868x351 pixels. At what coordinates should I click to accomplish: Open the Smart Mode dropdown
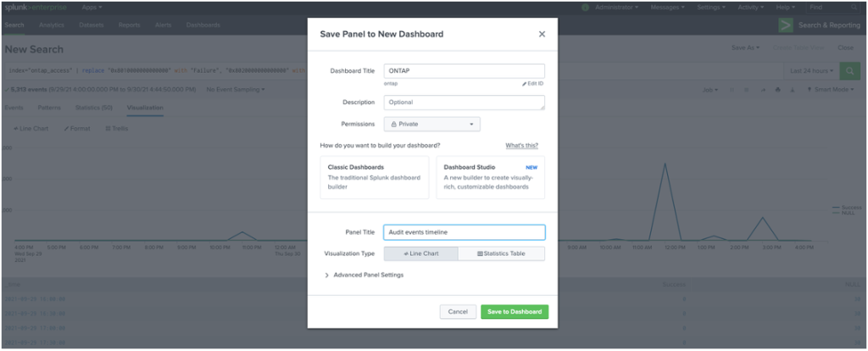831,90
